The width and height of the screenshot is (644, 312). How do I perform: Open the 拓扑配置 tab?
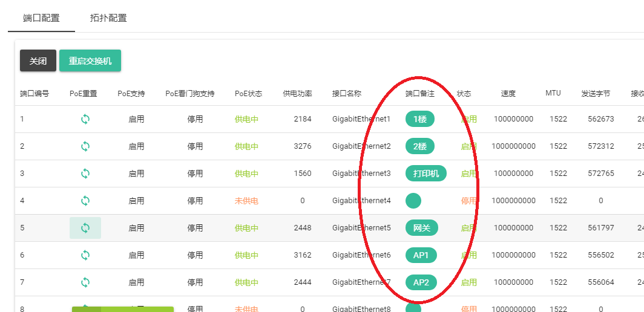click(108, 18)
